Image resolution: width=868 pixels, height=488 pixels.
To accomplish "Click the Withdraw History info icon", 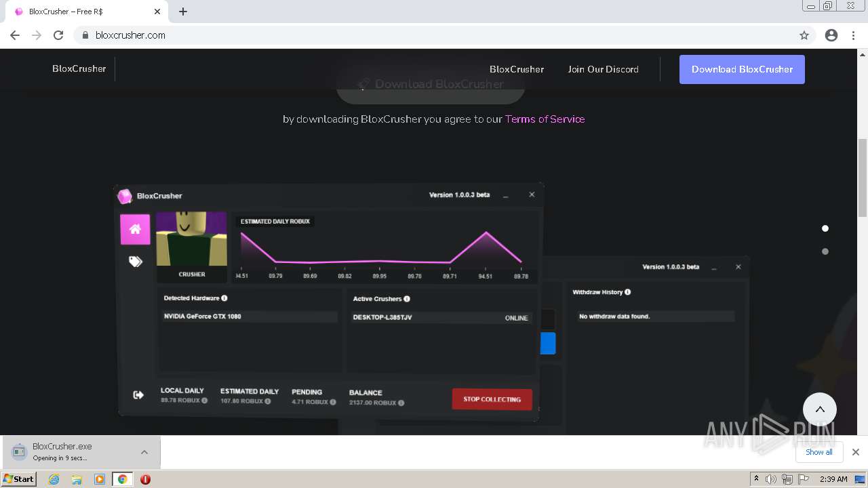I will pos(627,292).
